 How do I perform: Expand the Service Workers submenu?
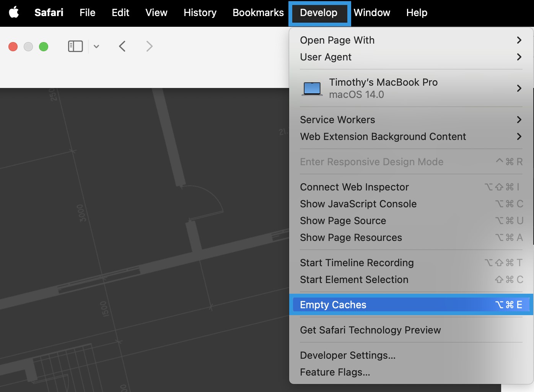411,120
